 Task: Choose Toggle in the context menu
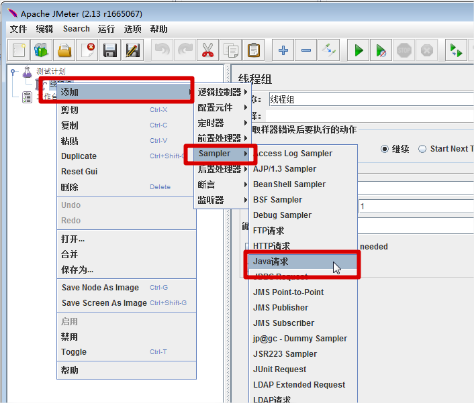[126, 352]
